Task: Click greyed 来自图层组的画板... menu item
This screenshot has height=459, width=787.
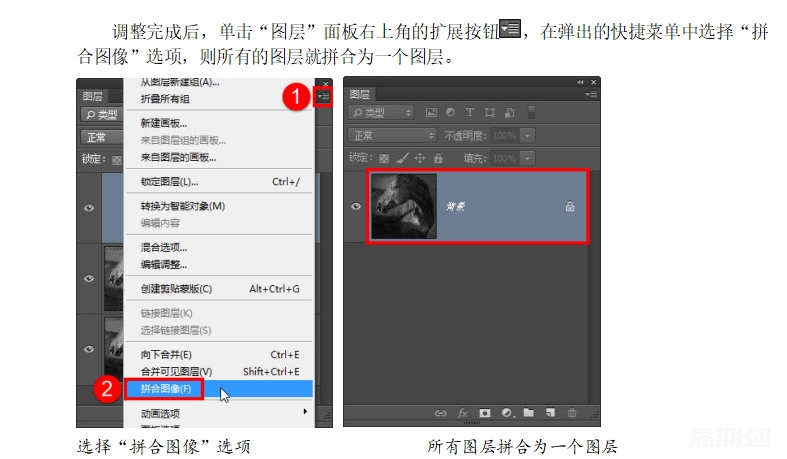Action: coord(219,140)
